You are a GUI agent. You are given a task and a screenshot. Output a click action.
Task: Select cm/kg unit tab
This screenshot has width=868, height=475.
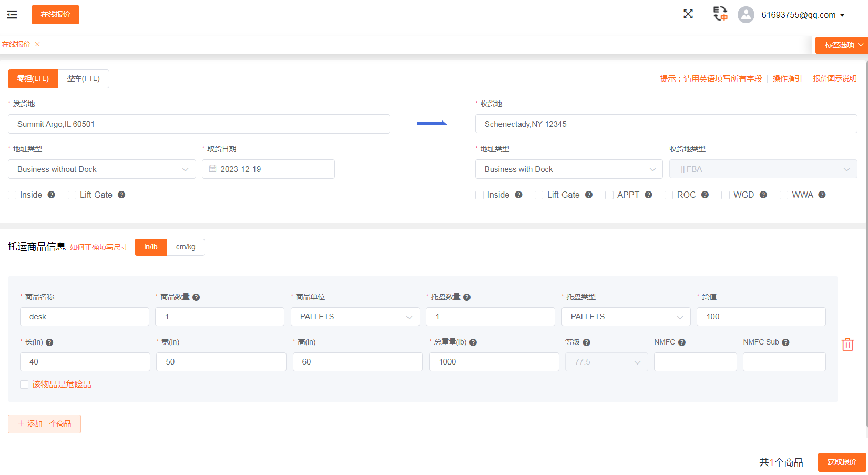[186, 247]
